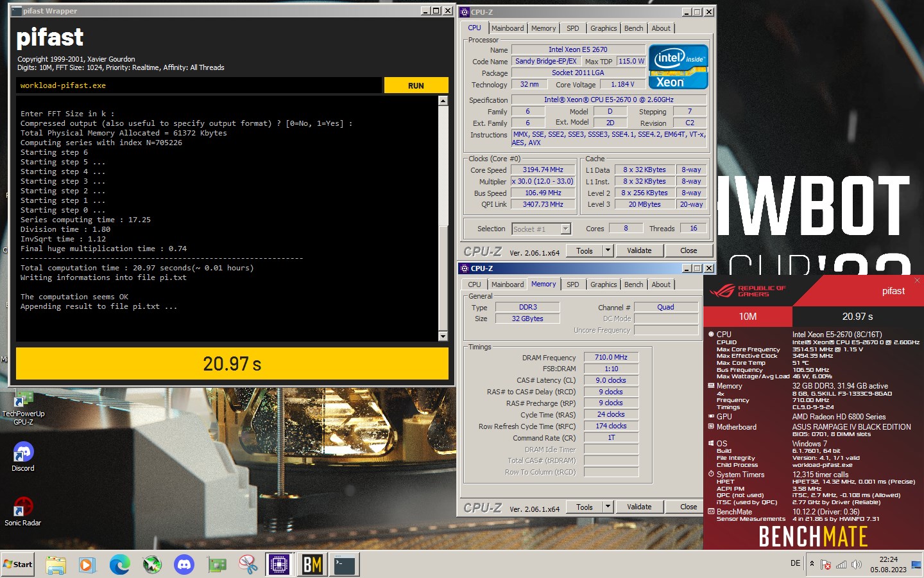
Task: Show hidden tray icons arrow
Action: click(x=812, y=564)
